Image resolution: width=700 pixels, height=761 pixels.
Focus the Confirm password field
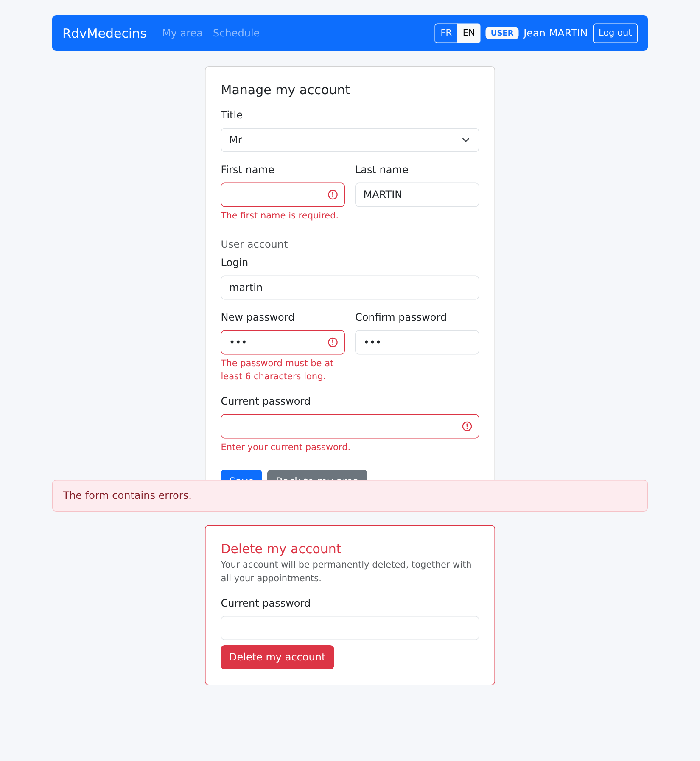tap(417, 342)
